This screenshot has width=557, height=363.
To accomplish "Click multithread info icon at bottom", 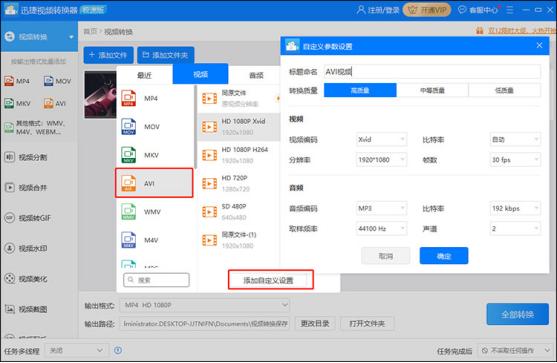I will pyautogui.click(x=118, y=351).
